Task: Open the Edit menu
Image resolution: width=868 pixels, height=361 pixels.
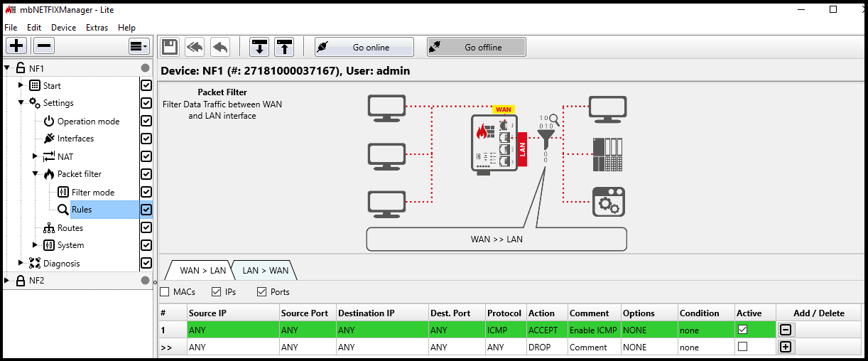Action: click(x=34, y=28)
